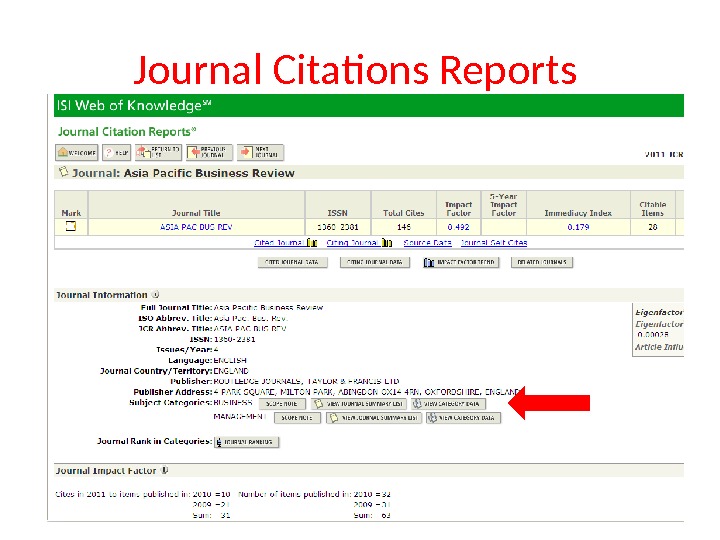The height and width of the screenshot is (540, 720).
Task: Click the Immediacy Index column header
Action: click(578, 213)
